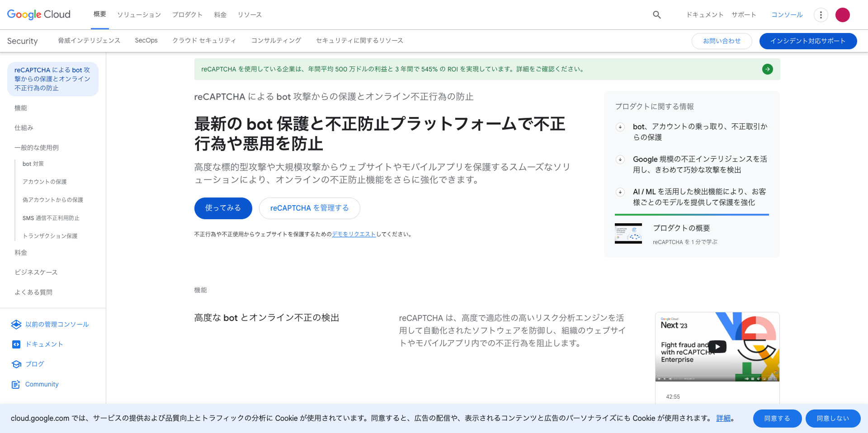Click the 42:55 video duration label
This screenshot has height=433, width=868.
click(673, 397)
